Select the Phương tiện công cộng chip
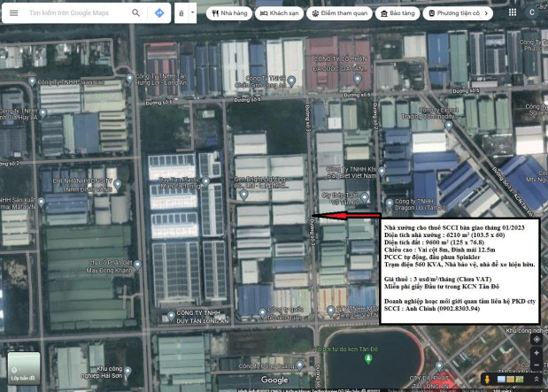Image resolution: width=548 pixels, height=392 pixels. (458, 14)
